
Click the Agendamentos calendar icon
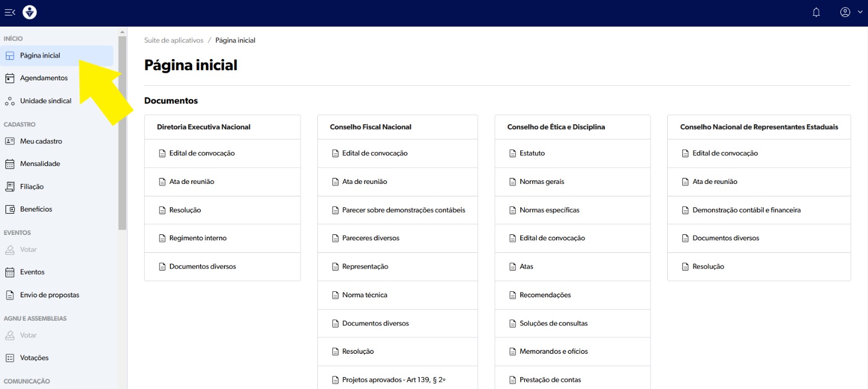[x=10, y=78]
